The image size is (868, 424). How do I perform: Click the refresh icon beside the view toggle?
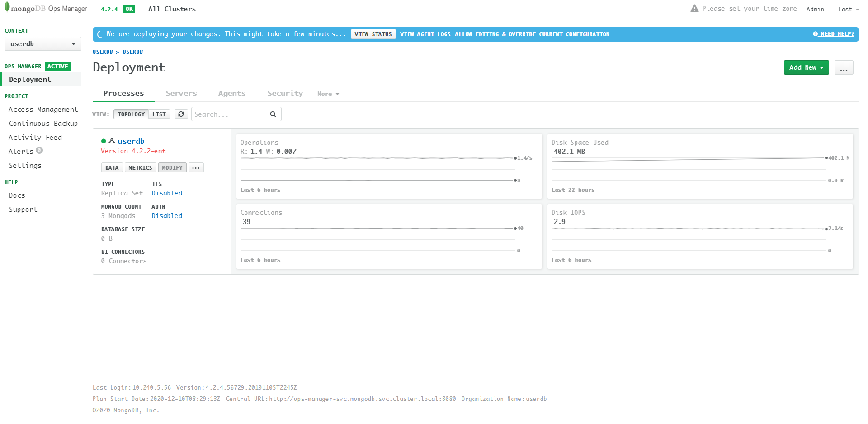click(x=181, y=114)
